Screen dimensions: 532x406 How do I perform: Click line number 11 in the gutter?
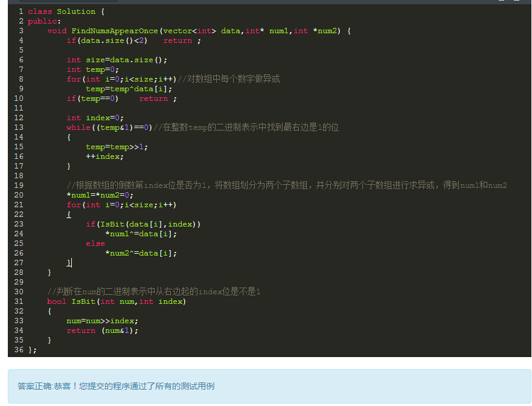pyautogui.click(x=19, y=108)
